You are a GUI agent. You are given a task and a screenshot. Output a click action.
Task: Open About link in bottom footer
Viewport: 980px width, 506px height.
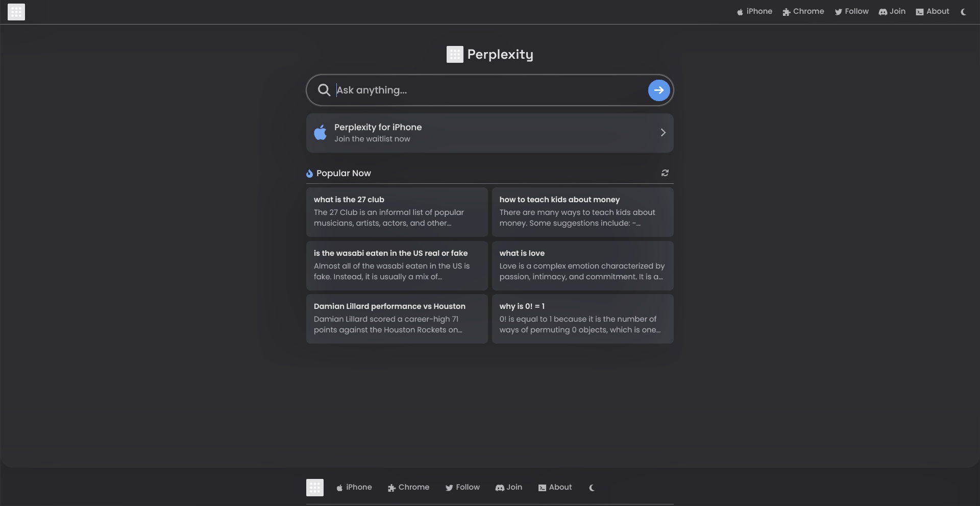[555, 488]
